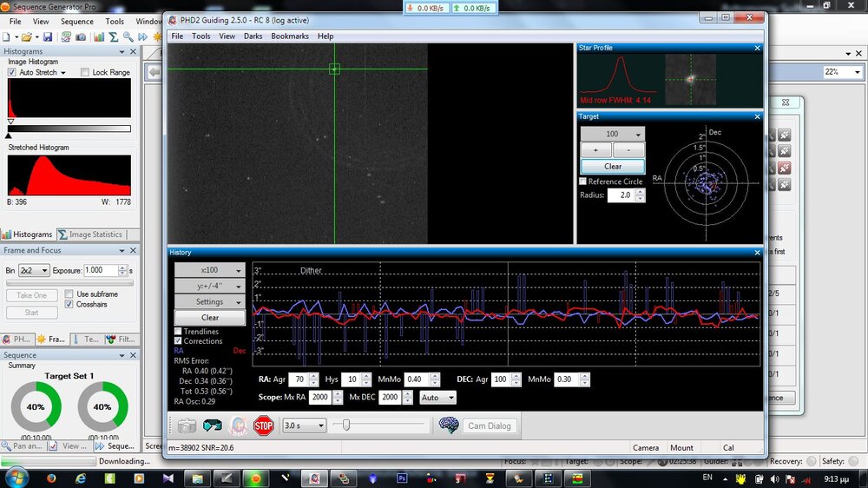The width and height of the screenshot is (868, 488).
Task: Expand the x:100 history scale dropdown
Action: 209,270
